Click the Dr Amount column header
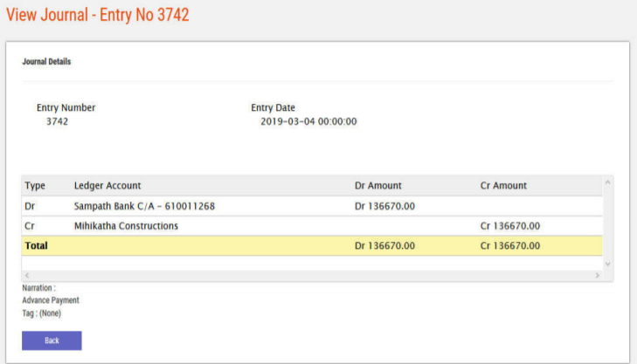Screen dimensions: 637x364 point(377,186)
